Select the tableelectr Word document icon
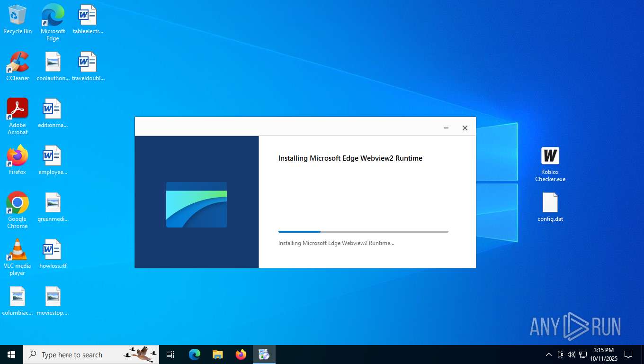 tap(88, 19)
